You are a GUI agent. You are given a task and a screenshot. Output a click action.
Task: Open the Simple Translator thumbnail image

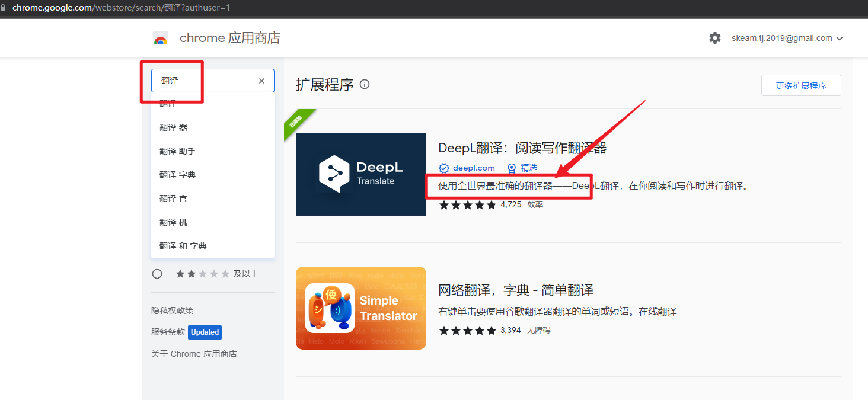point(361,308)
